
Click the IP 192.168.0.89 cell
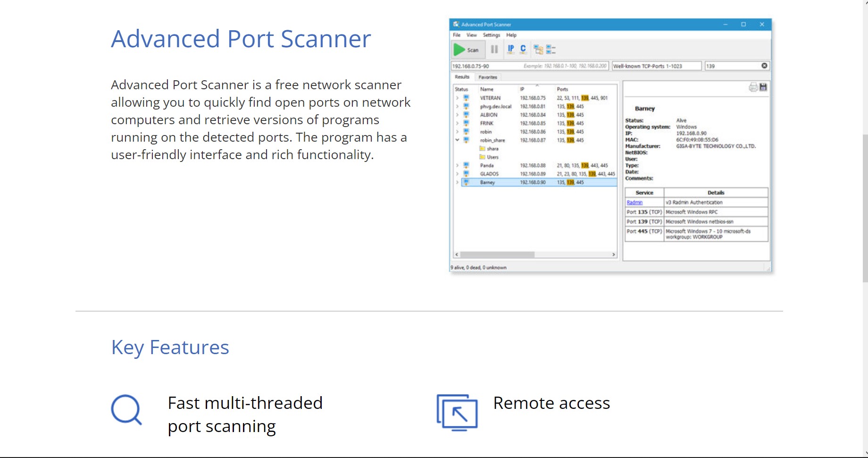click(x=533, y=174)
